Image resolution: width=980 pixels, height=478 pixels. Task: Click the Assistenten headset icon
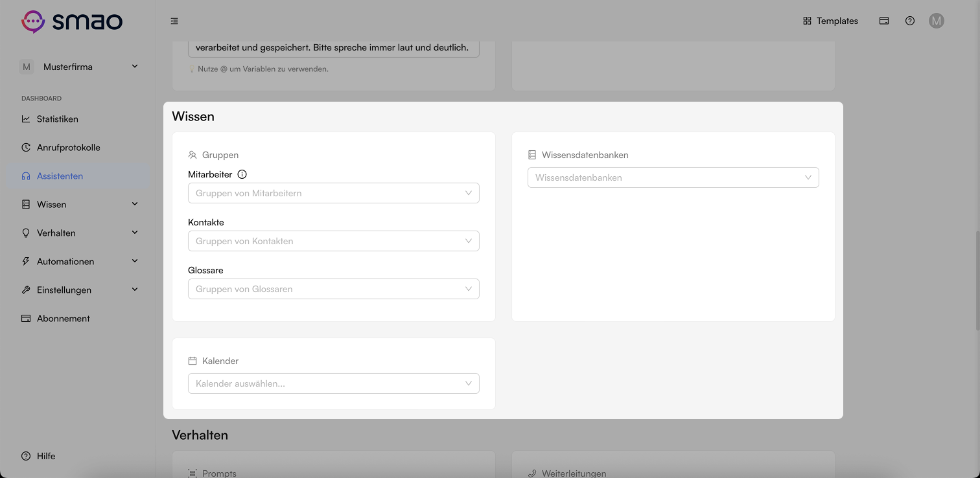click(x=26, y=176)
